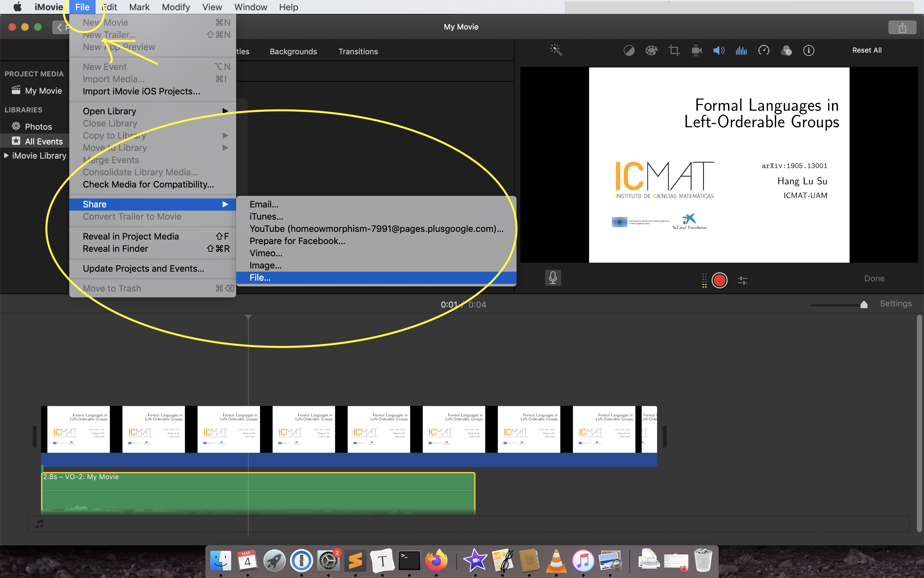The height and width of the screenshot is (578, 924).
Task: Click Done next to voiceover controls
Action: pos(874,278)
